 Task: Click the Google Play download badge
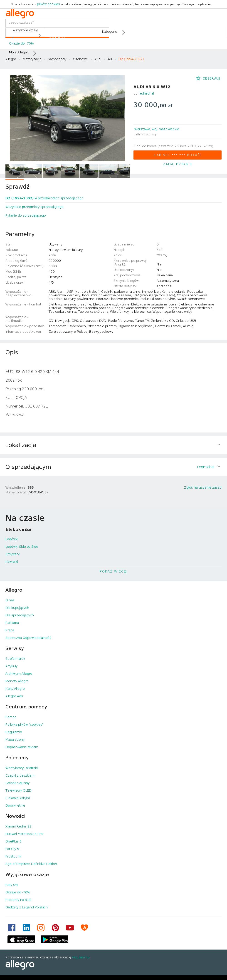tap(54, 939)
